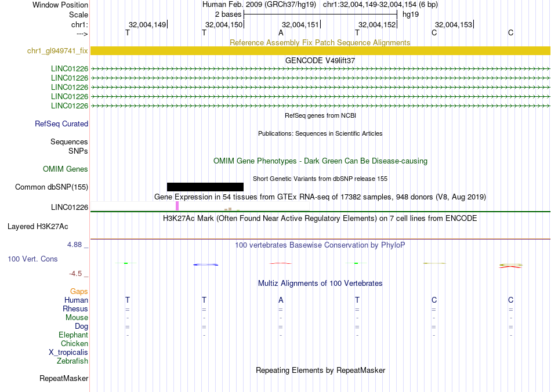This screenshot has width=551, height=392.
Task: Click the -4.5 conservation scale value
Action: (75, 273)
